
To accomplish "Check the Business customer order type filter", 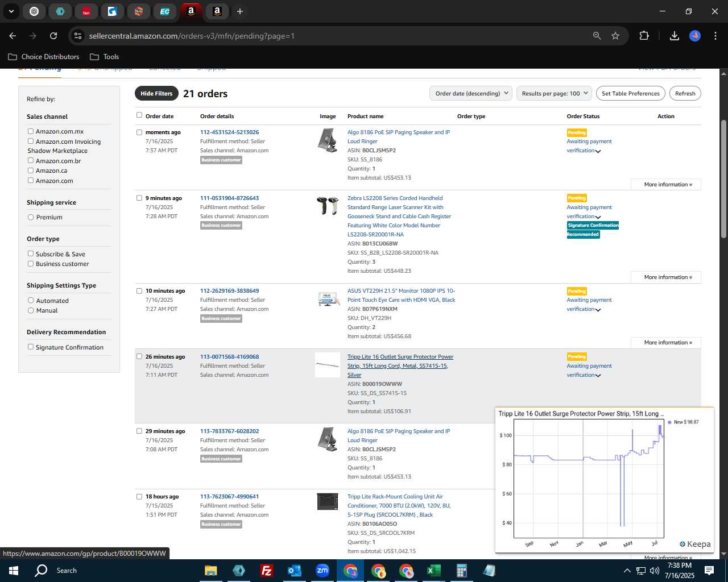I will click(x=31, y=264).
